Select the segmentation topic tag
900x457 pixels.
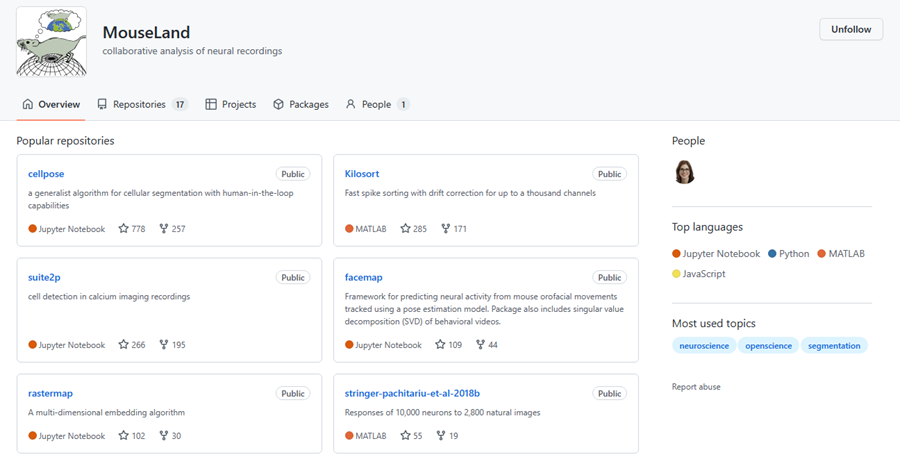834,345
